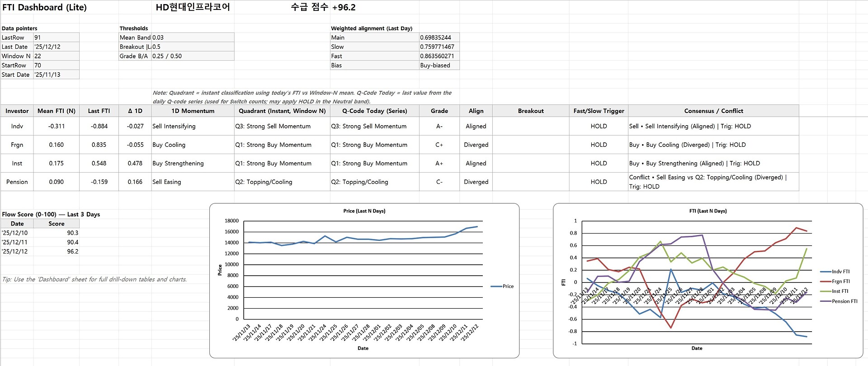The width and height of the screenshot is (868, 366).
Task: Click the Start Date cell '25/11/13
Action: click(x=57, y=75)
